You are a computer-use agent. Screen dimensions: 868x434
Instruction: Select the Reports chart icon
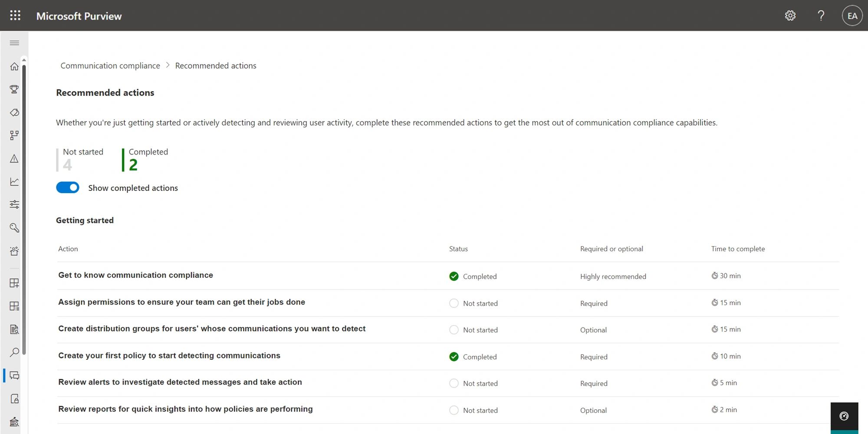14,182
